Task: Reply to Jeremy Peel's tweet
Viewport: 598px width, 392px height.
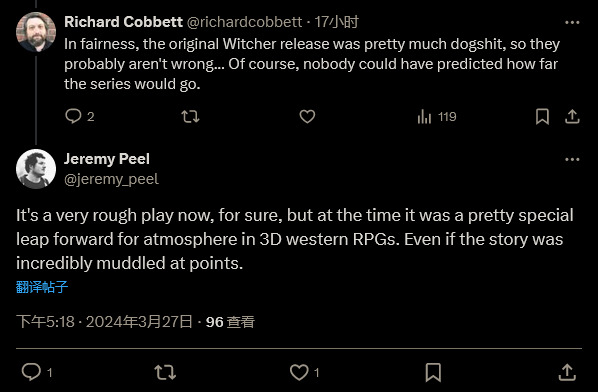Action: (31, 372)
